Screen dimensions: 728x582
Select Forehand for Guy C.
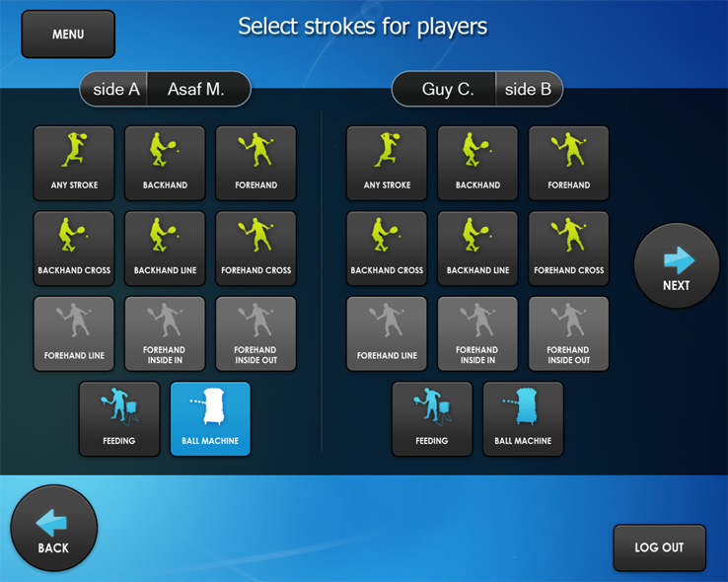(x=569, y=163)
